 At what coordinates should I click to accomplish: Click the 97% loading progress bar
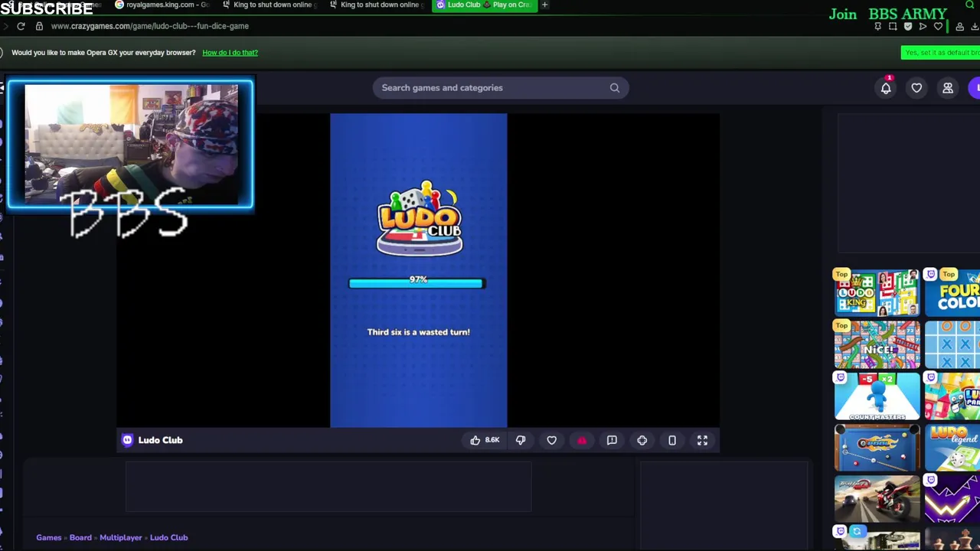coord(416,283)
